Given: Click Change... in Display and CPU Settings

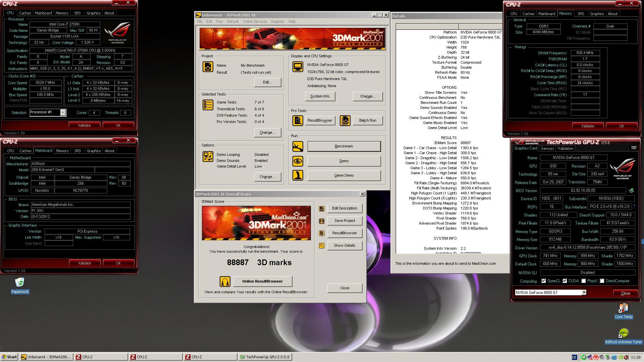Looking at the screenshot, I should point(368,97).
